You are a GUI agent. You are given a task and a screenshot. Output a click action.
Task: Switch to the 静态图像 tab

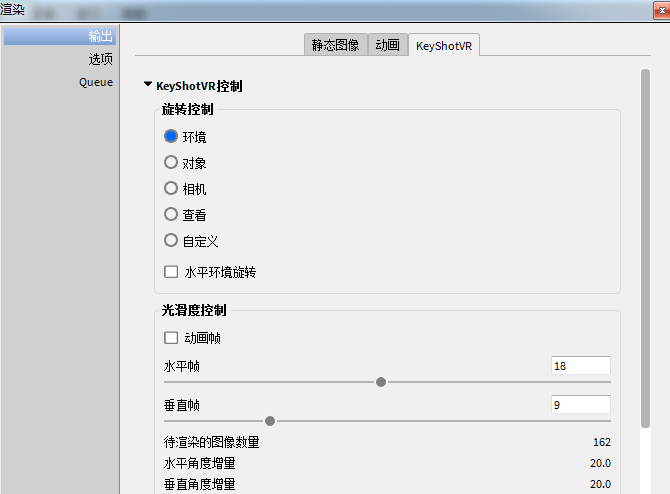coord(335,44)
